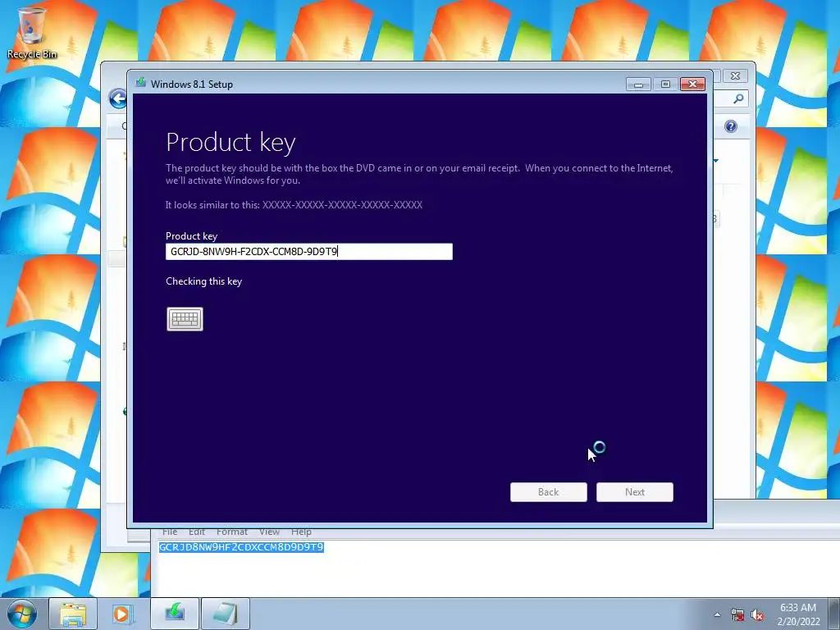Image resolution: width=840 pixels, height=630 pixels.
Task: Open Recycle Bin on desktop
Action: [x=32, y=32]
